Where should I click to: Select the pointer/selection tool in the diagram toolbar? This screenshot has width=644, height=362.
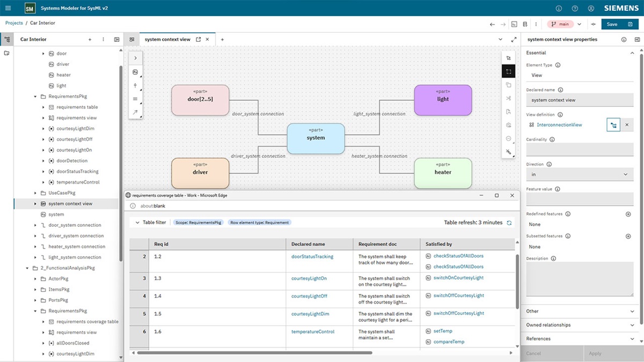tap(508, 57)
